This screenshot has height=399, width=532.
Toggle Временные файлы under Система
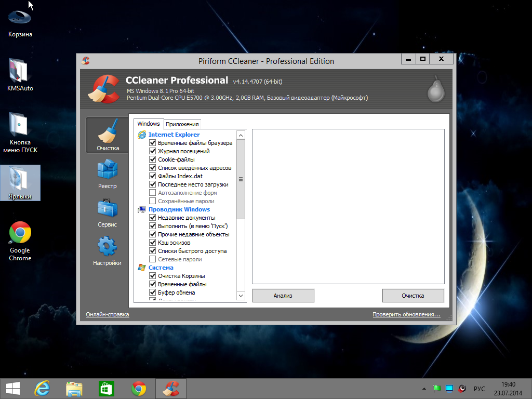click(153, 284)
